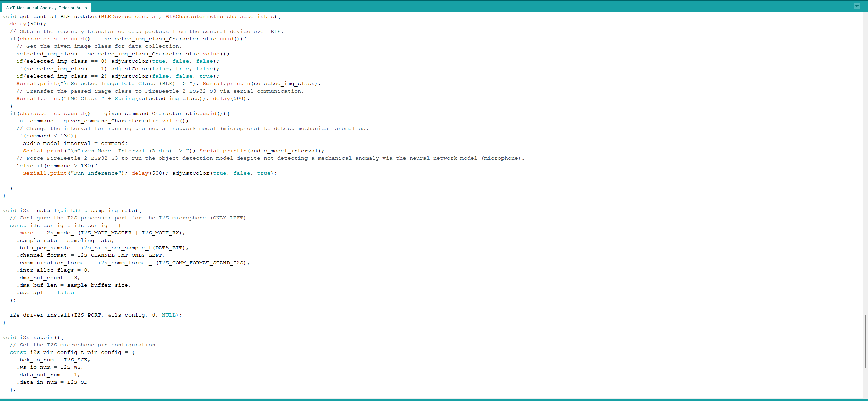Click adjustColor(false, true, false) call
Screen dimensions: 868x401
click(165, 69)
